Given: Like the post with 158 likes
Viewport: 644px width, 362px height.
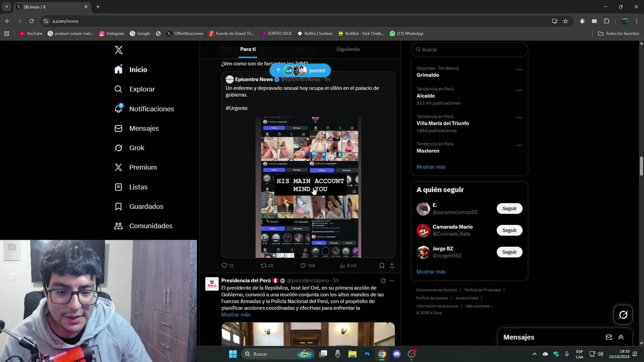Looking at the screenshot, I should click(x=303, y=265).
